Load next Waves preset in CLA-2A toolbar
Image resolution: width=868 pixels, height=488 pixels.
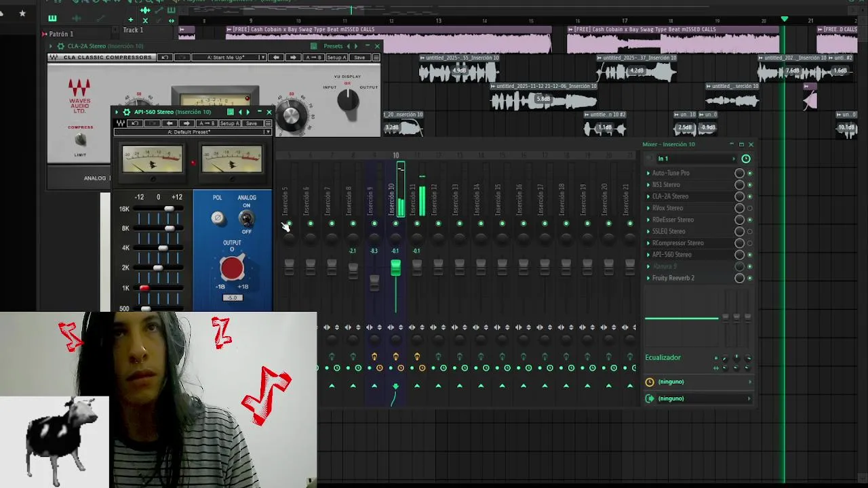[x=293, y=58]
